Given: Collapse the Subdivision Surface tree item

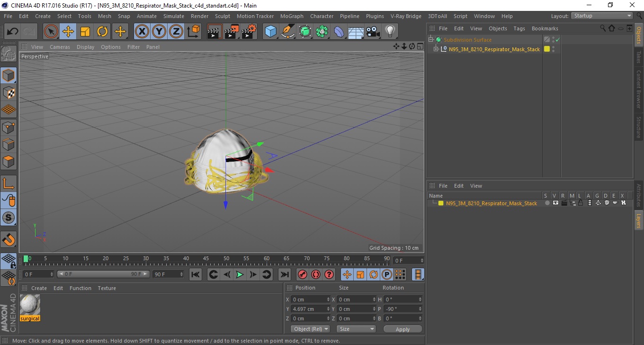Looking at the screenshot, I should click(x=431, y=40).
